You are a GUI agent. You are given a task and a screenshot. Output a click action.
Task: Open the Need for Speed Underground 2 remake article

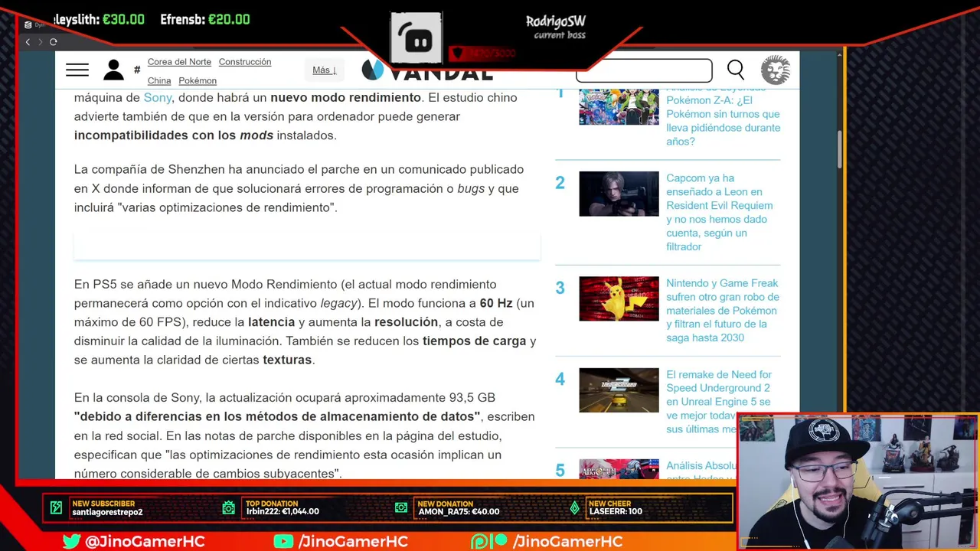[x=720, y=402]
